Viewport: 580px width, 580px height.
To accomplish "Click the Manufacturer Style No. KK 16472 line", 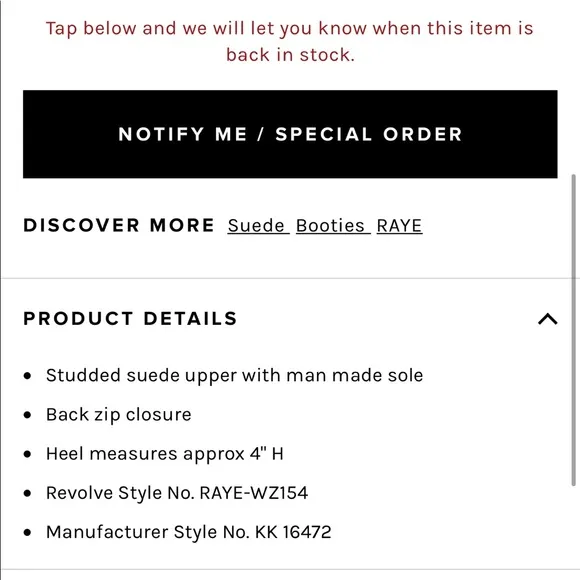I will coord(189,532).
